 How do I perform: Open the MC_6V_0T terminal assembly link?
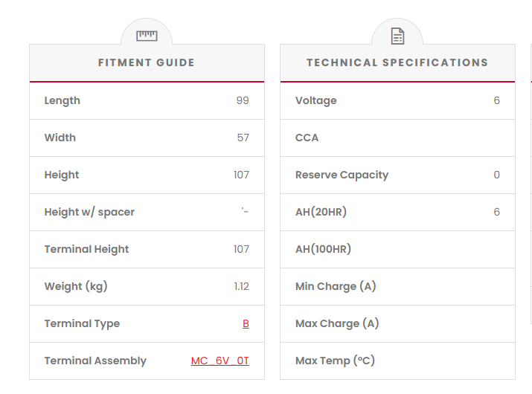(219, 361)
